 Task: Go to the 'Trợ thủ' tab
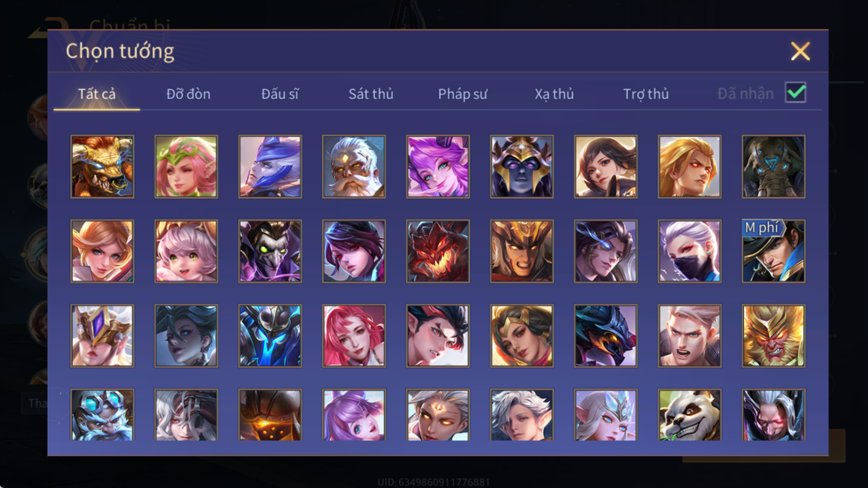point(646,94)
